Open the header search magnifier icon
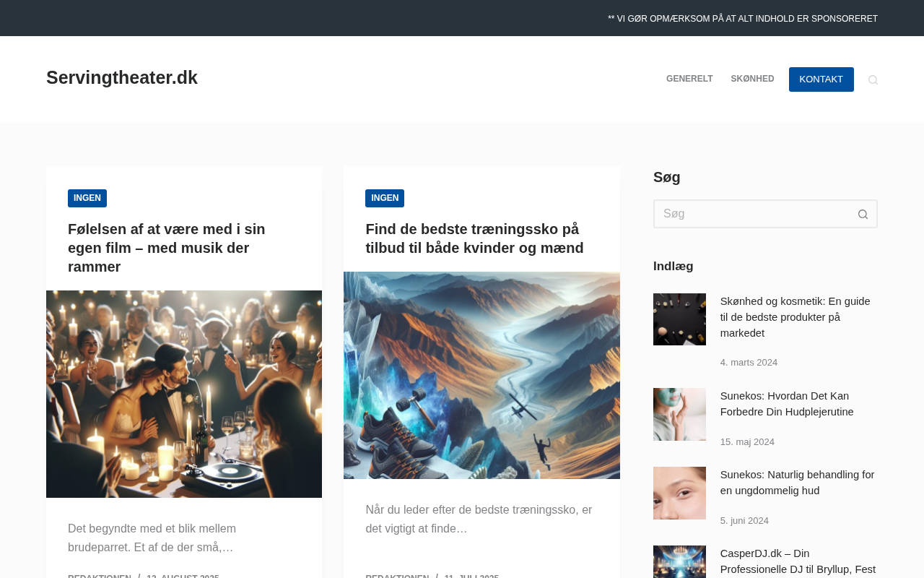The width and height of the screenshot is (924, 578). [x=873, y=80]
